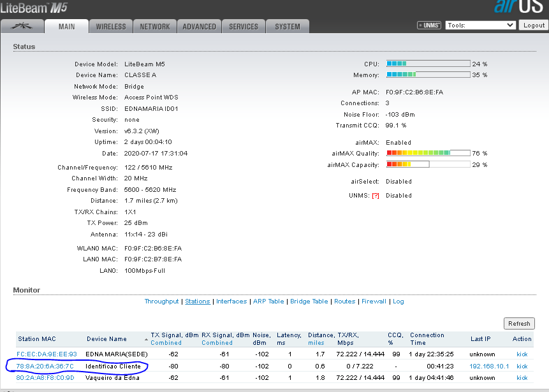Image resolution: width=549 pixels, height=392 pixels.
Task: Switch to the WIRELESS tab
Action: 111,27
